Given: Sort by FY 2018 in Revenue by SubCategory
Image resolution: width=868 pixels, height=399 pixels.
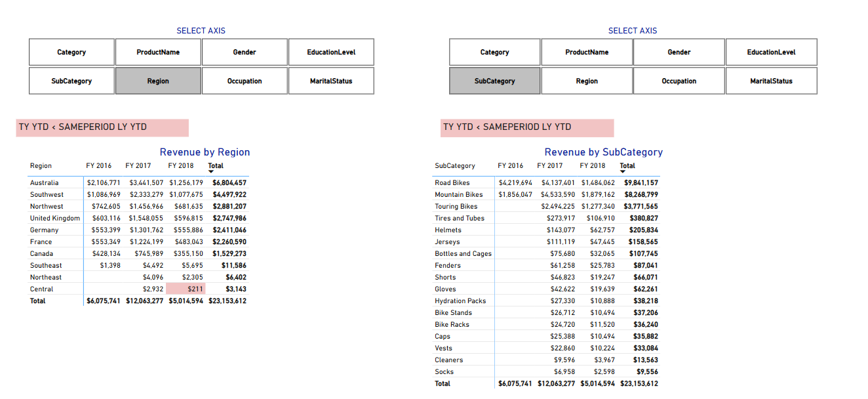Looking at the screenshot, I should [x=593, y=165].
